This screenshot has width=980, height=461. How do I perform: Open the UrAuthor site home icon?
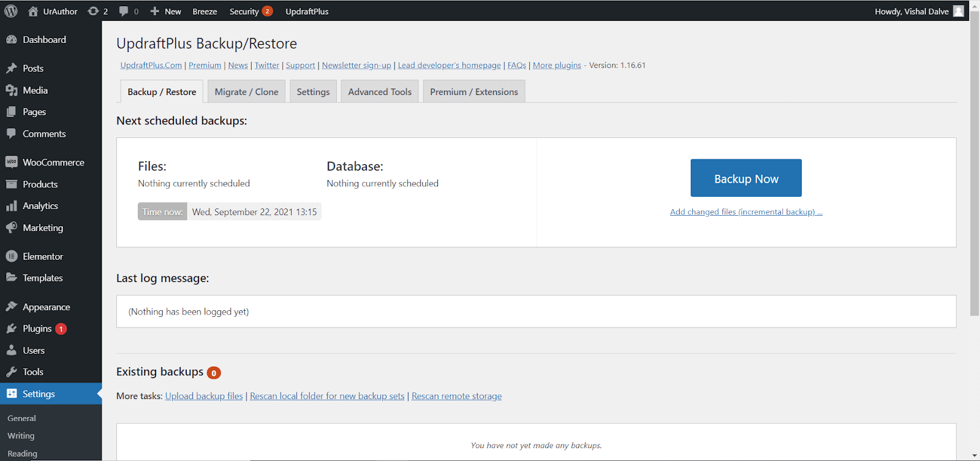(33, 11)
